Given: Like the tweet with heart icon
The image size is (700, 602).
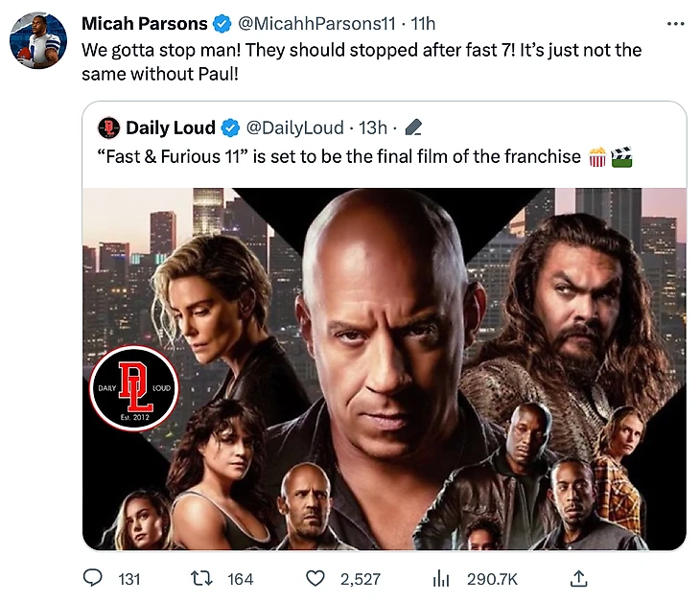Looking at the screenshot, I should pyautogui.click(x=315, y=579).
